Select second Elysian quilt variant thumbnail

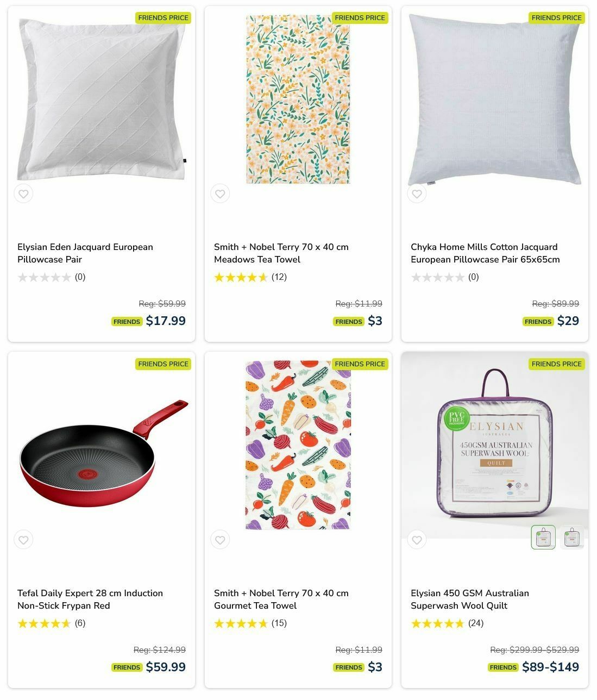[571, 537]
